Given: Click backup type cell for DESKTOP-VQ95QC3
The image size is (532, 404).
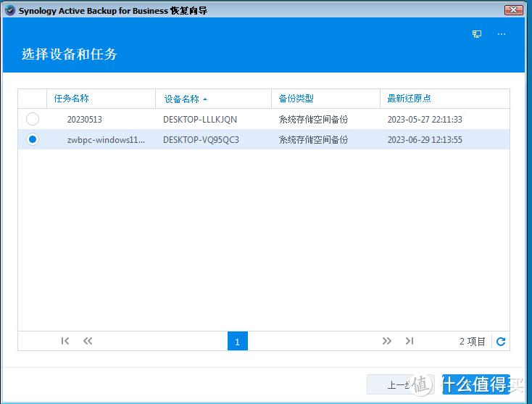Looking at the screenshot, I should coord(314,140).
